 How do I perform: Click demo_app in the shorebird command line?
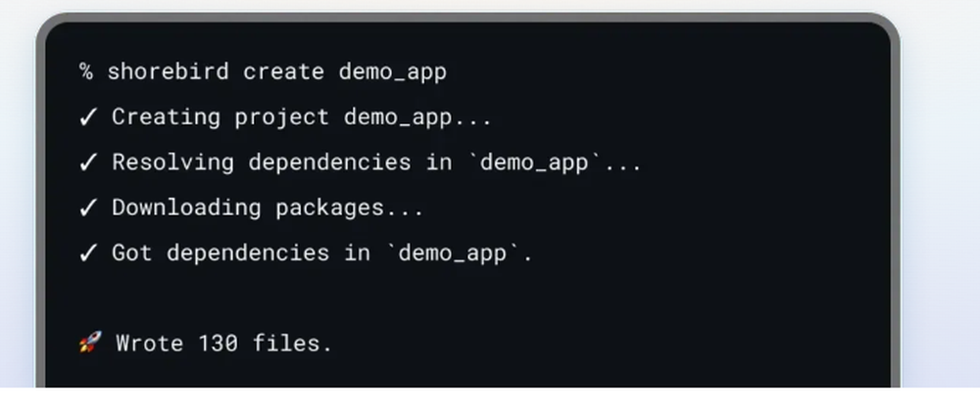[393, 72]
